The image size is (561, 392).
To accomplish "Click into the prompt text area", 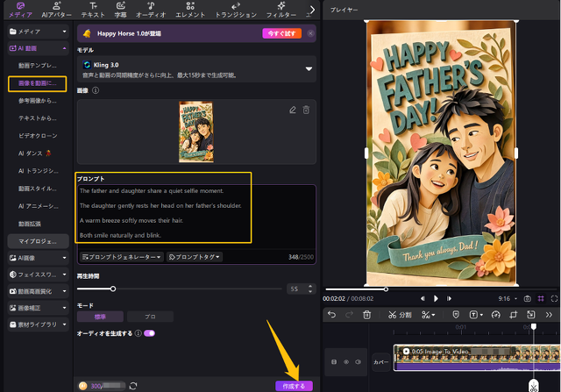I will [196, 217].
